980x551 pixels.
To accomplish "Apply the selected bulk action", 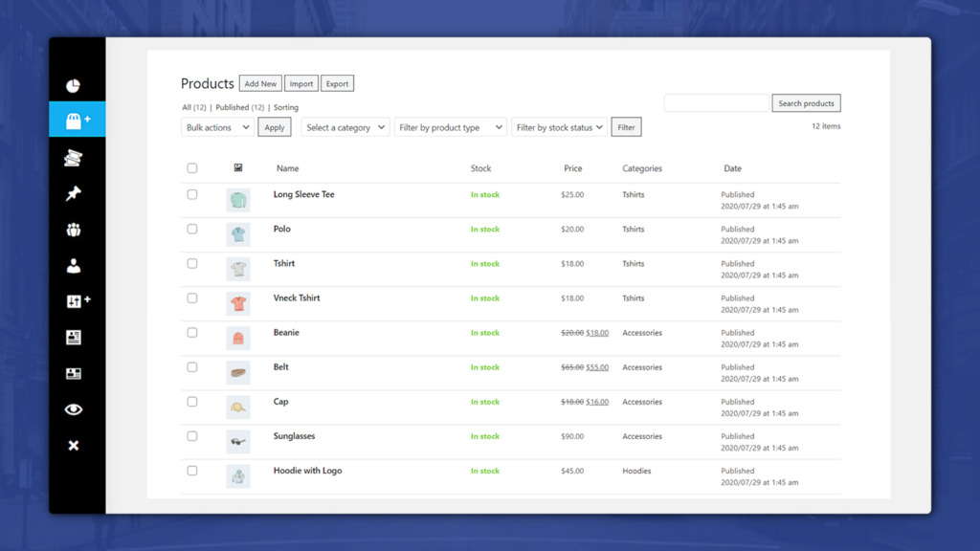I will pyautogui.click(x=275, y=127).
